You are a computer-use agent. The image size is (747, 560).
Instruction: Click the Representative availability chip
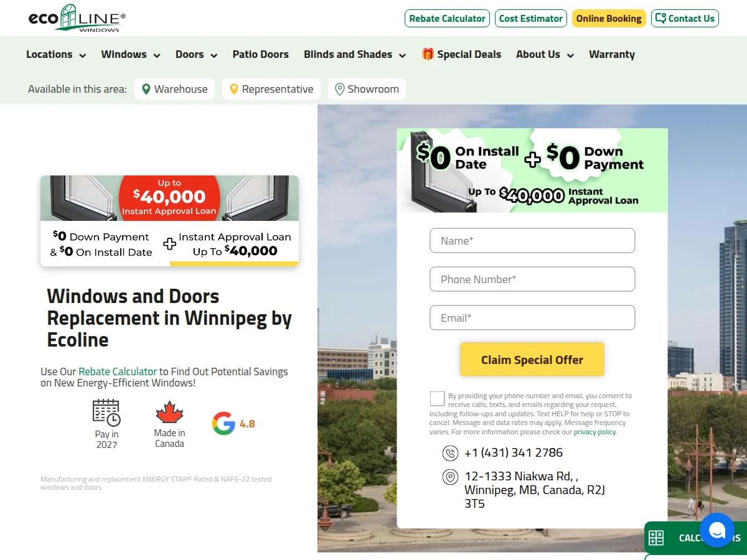[x=271, y=89]
